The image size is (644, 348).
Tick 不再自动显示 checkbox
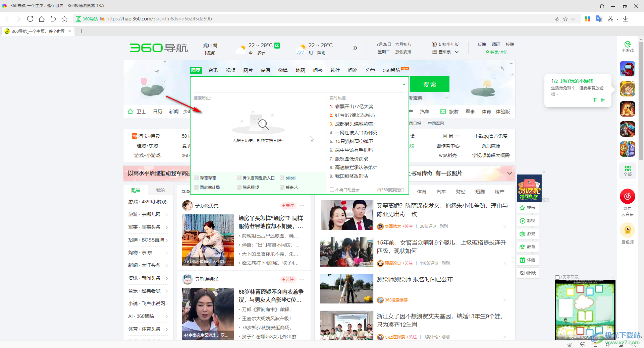[x=332, y=190]
